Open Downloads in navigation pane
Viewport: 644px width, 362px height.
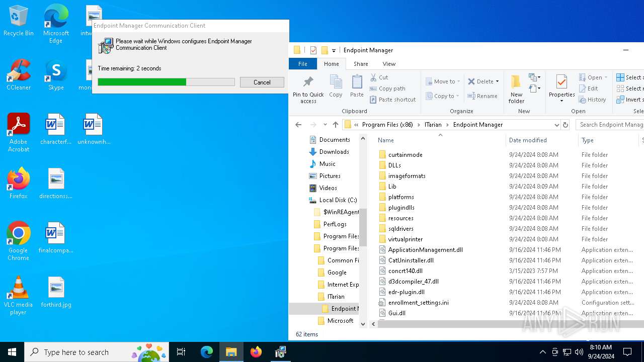point(334,152)
